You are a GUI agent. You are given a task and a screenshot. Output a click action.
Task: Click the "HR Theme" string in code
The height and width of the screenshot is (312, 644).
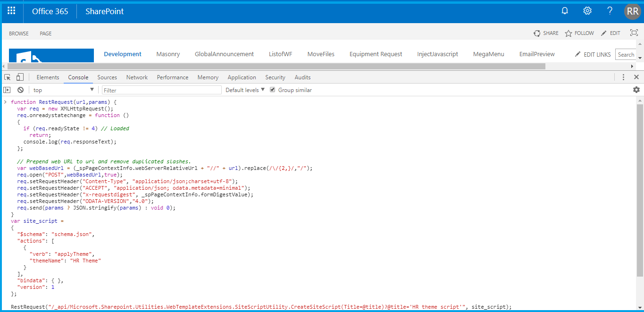[85, 261]
